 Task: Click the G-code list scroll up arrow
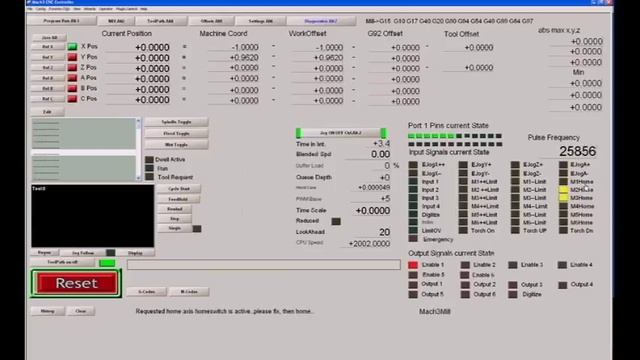[138, 121]
